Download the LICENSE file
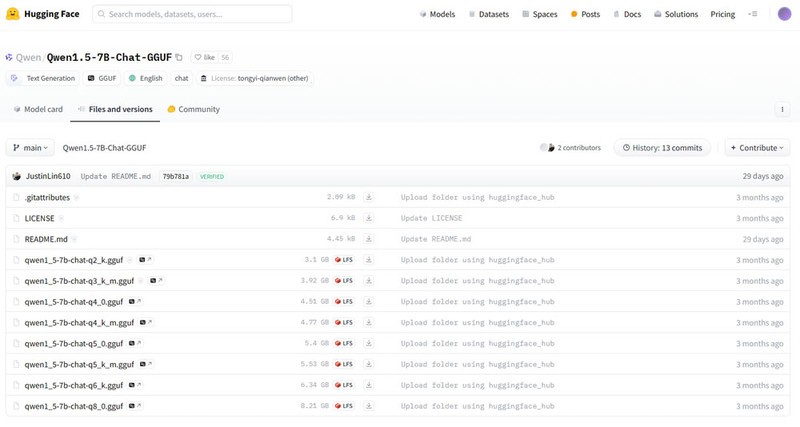This screenshot has width=800, height=427. pos(368,218)
